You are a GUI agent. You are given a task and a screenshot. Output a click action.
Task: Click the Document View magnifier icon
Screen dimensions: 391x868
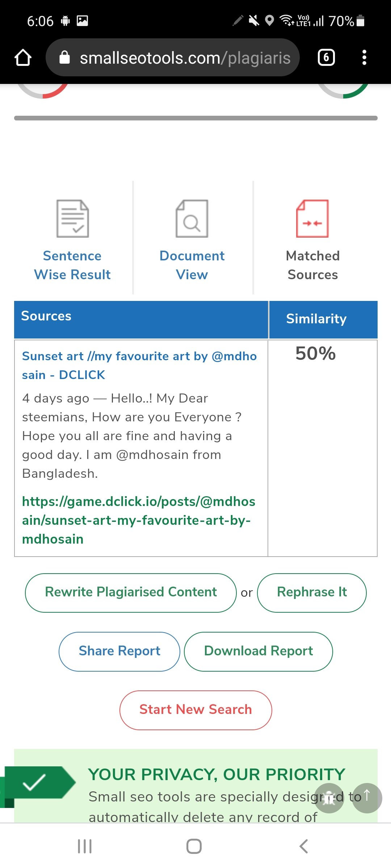[192, 218]
